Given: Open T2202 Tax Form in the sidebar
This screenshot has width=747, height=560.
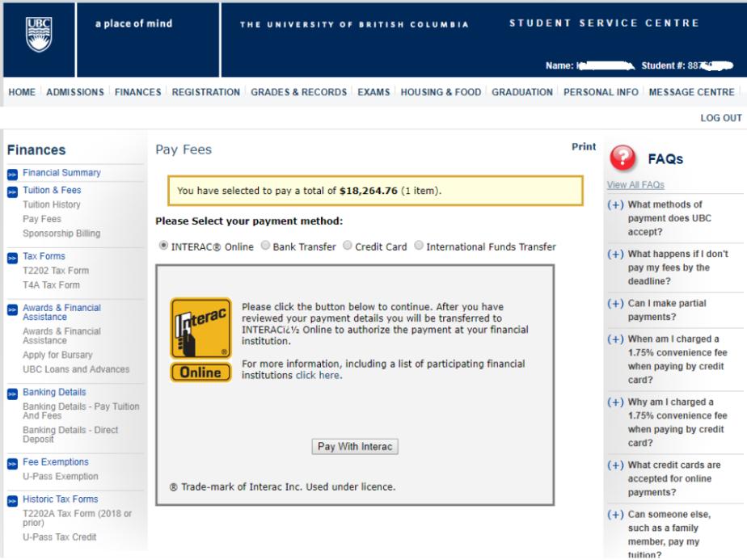Looking at the screenshot, I should click(56, 271).
